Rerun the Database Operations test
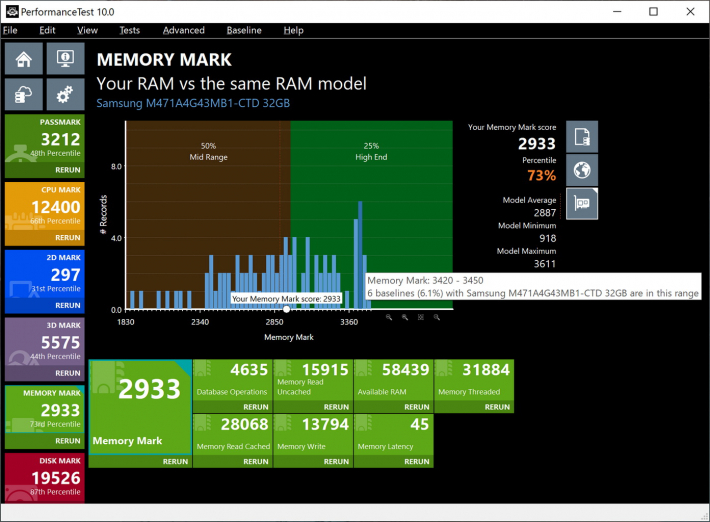This screenshot has width=710, height=522. (231, 407)
